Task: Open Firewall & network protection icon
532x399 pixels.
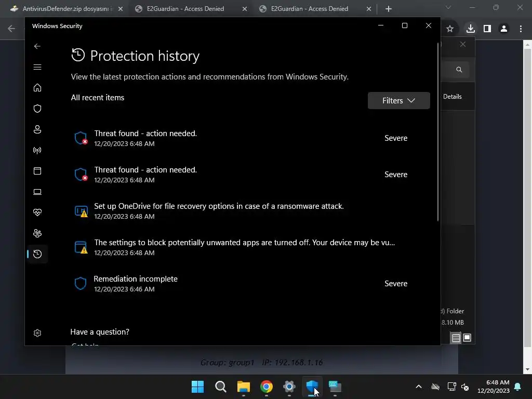Action: pos(37,150)
